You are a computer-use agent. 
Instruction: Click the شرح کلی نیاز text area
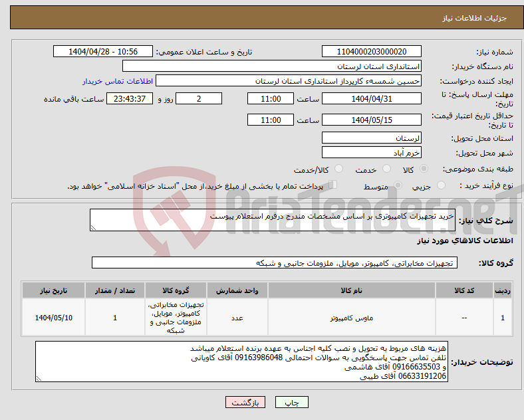pos(273,220)
